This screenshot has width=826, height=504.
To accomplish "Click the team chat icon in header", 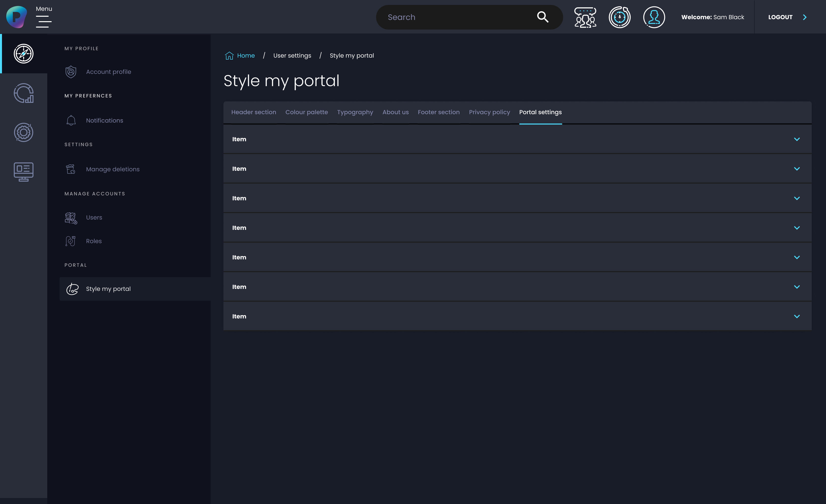I will [585, 17].
